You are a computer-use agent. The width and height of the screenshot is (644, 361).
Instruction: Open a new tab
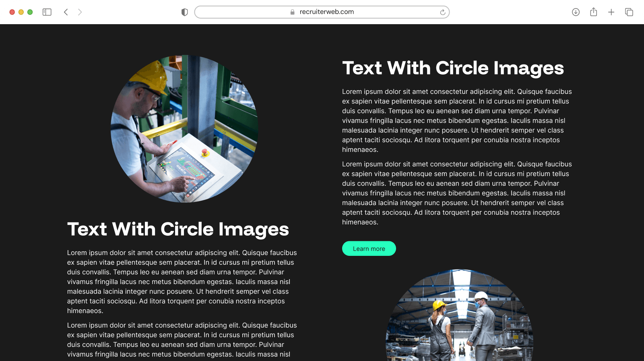[611, 12]
